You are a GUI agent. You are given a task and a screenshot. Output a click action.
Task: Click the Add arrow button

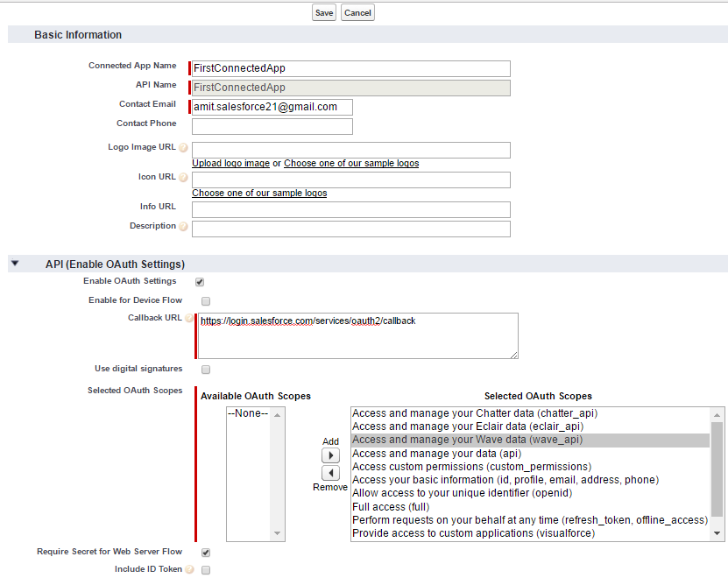pyautogui.click(x=330, y=455)
